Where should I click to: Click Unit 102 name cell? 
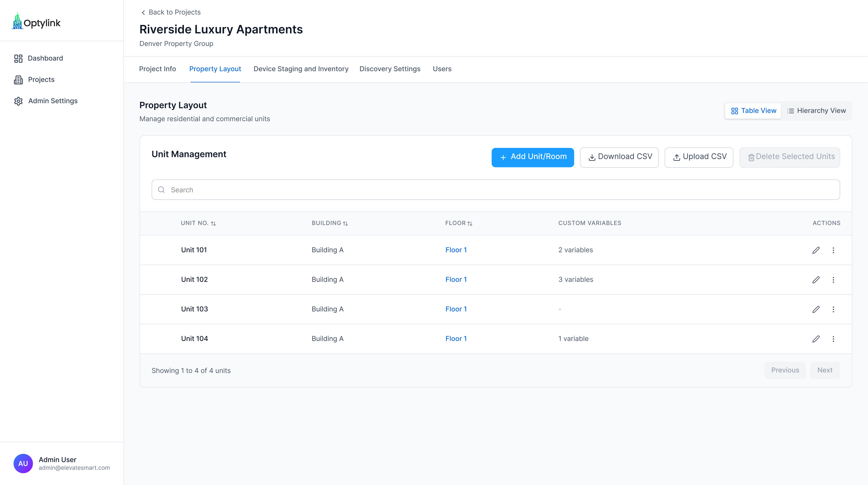click(x=194, y=279)
